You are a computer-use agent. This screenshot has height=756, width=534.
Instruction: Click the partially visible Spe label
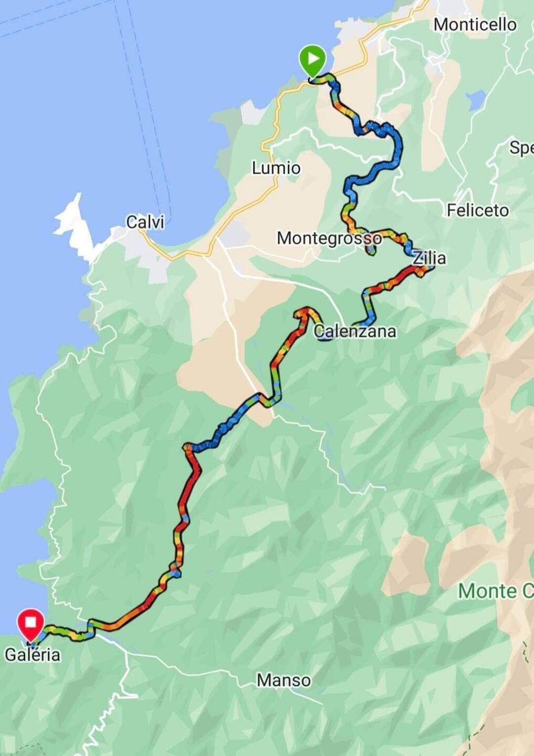tap(521, 148)
